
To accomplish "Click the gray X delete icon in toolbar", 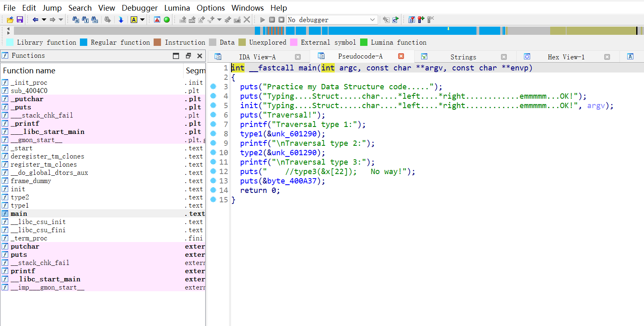I will [247, 20].
